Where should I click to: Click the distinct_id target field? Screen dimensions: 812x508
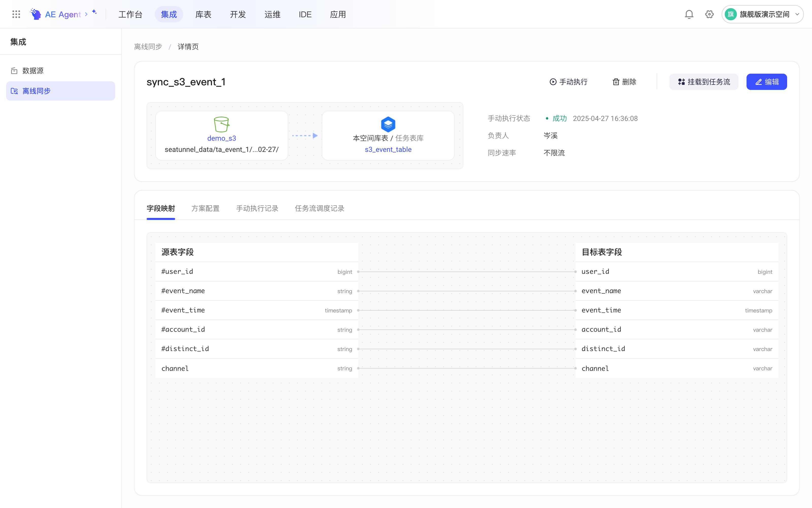[677, 349]
